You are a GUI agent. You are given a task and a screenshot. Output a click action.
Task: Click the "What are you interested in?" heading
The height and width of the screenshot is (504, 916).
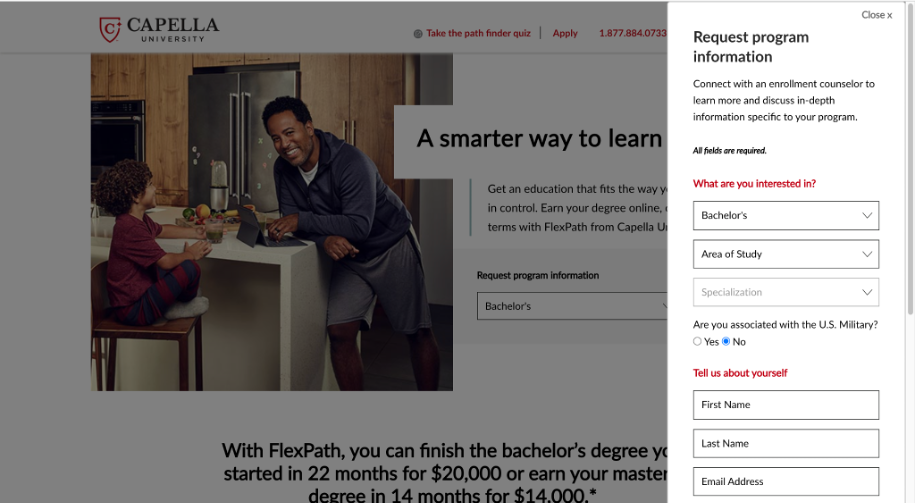coord(754,183)
